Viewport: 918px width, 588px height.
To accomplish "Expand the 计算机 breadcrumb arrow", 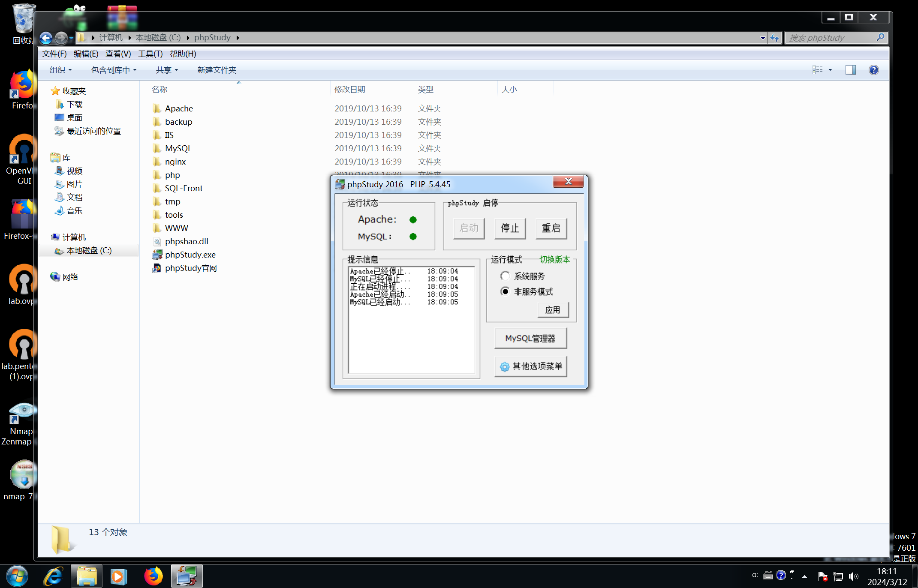I will coord(129,38).
